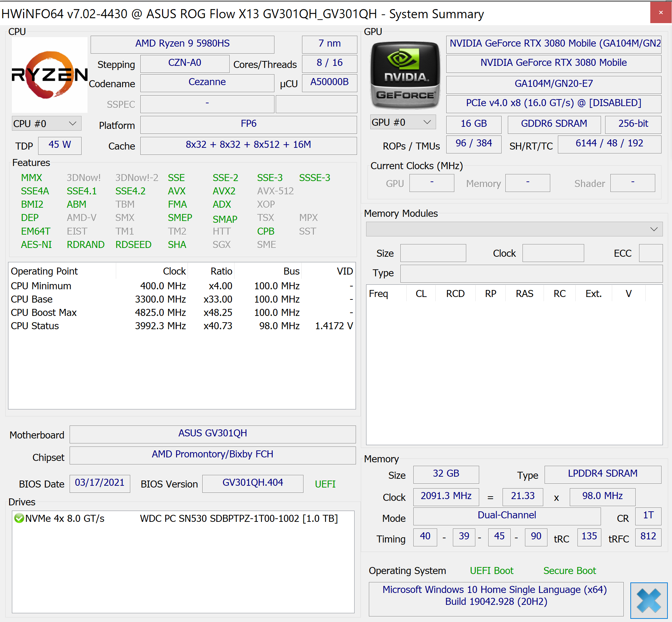
Task: Click the empty memory module Size field
Action: 433,253
